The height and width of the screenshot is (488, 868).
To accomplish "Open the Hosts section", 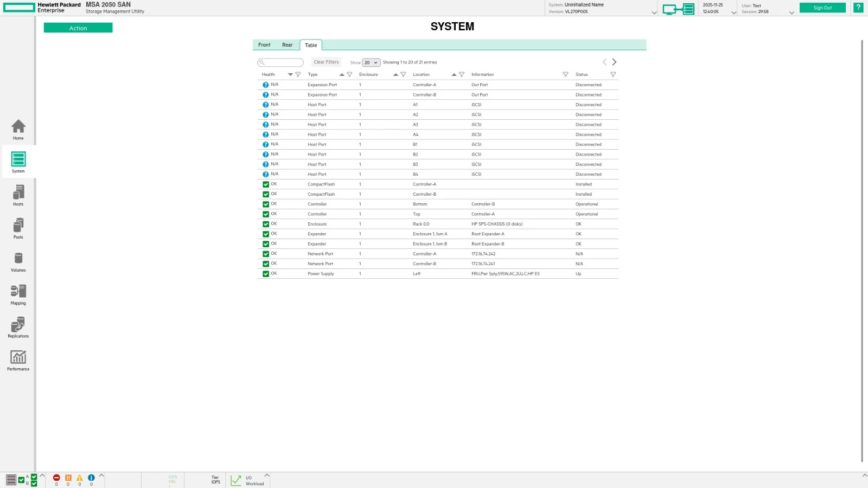I will point(18,195).
